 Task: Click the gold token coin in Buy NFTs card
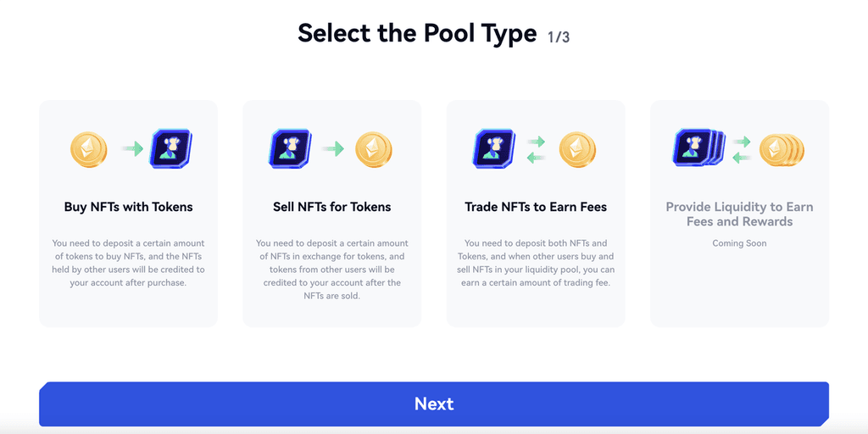point(88,149)
